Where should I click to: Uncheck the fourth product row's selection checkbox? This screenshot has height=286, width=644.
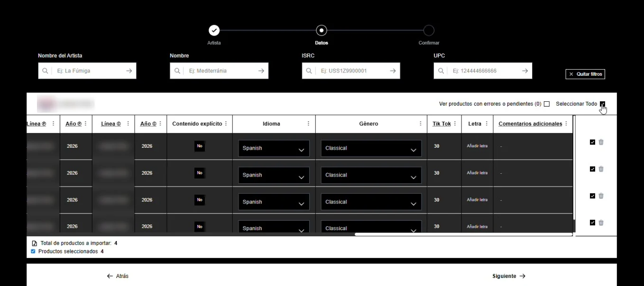point(592,223)
